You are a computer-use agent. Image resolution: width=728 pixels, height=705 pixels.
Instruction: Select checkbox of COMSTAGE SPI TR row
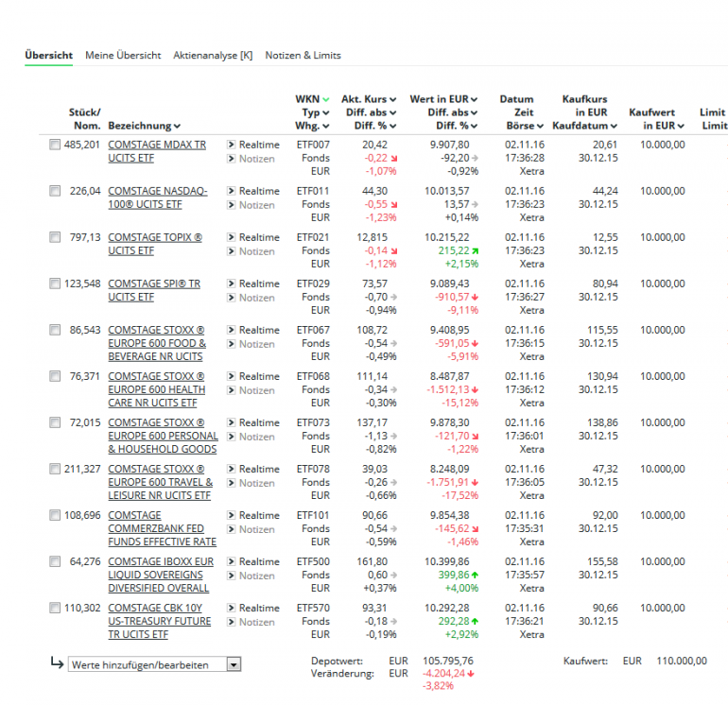pos(55,284)
